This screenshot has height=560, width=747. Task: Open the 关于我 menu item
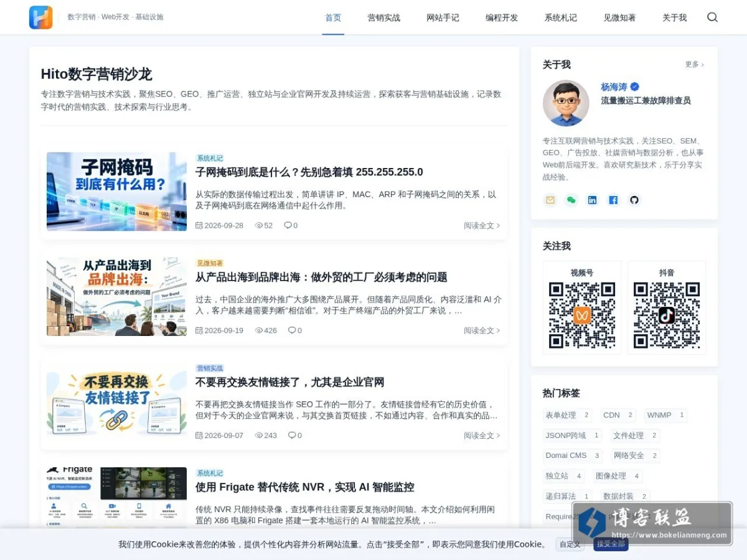point(674,17)
